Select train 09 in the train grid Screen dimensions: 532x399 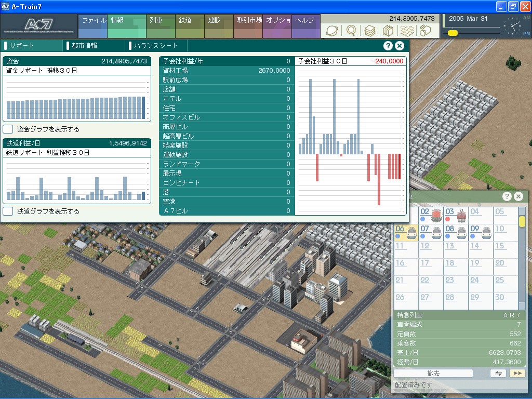481,232
